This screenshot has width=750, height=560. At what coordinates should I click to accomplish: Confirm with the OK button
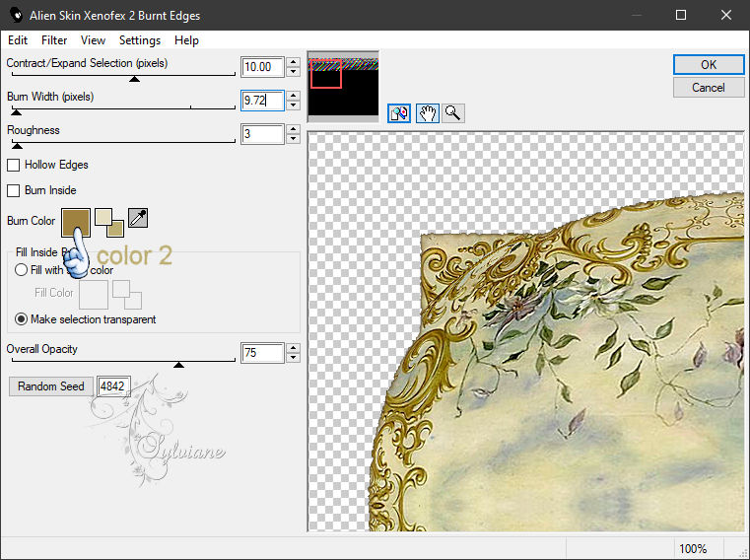click(x=709, y=65)
